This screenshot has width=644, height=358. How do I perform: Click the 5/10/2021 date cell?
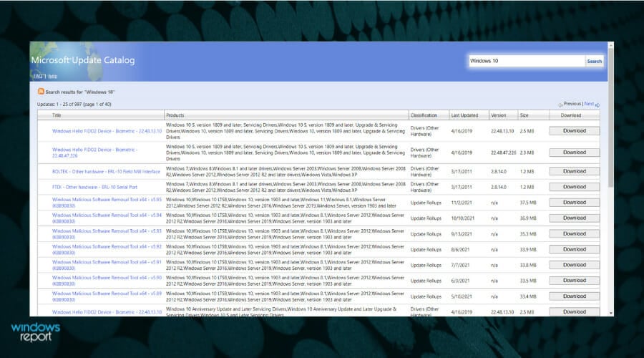[x=462, y=296]
